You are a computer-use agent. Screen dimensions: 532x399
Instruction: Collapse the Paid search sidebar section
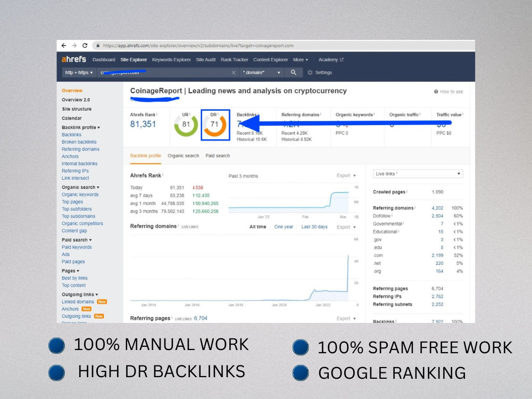pyautogui.click(x=77, y=240)
